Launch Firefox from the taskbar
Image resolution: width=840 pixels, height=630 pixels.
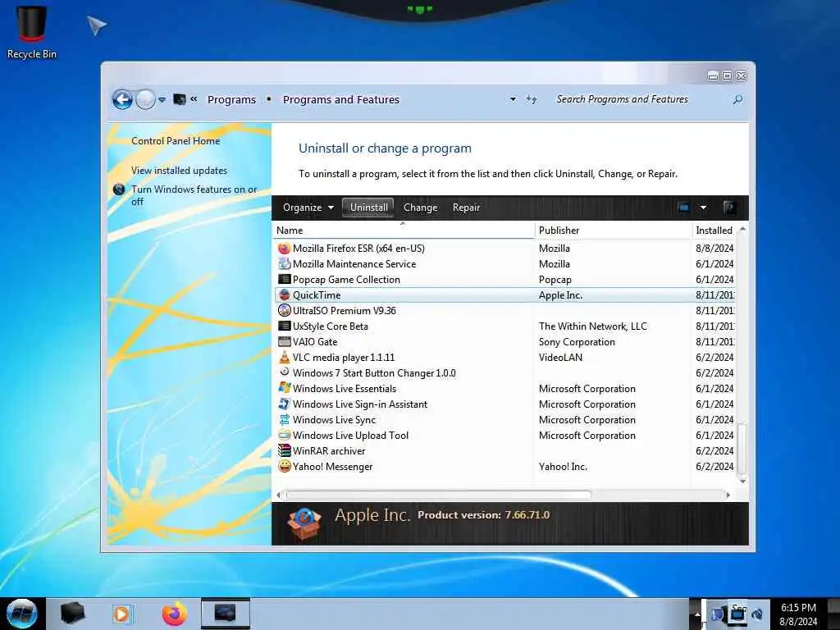coord(175,614)
